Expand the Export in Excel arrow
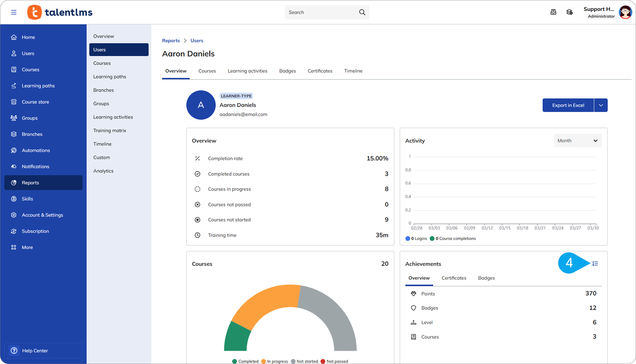The height and width of the screenshot is (364, 636). 601,105
